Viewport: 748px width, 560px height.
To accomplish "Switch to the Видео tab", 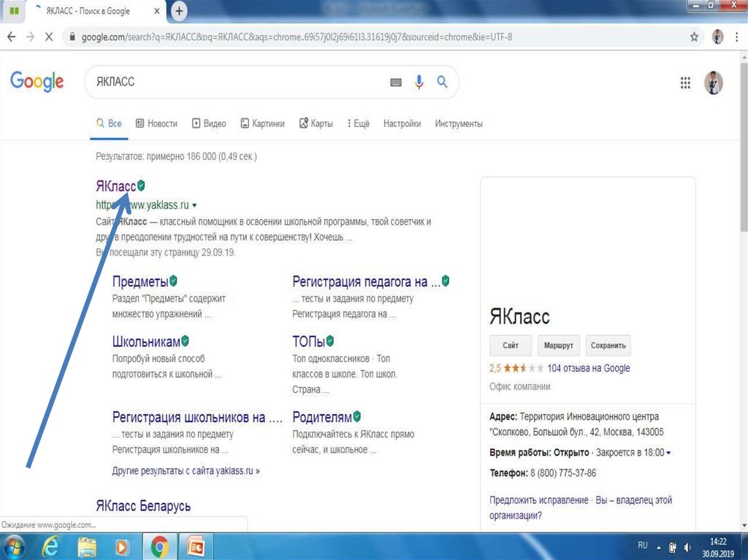I will [x=209, y=123].
